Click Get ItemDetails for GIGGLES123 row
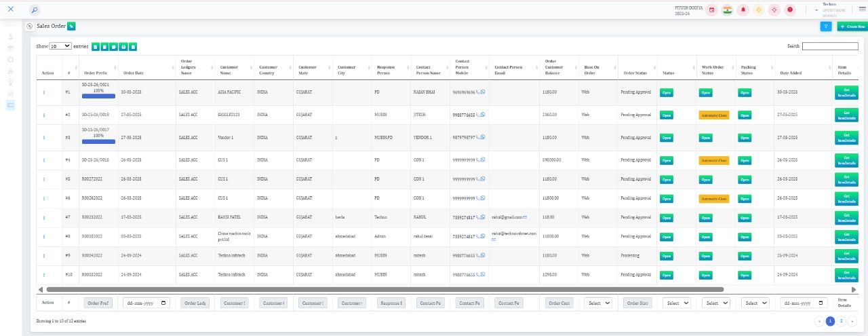The width and height of the screenshot is (868, 336). [x=846, y=115]
